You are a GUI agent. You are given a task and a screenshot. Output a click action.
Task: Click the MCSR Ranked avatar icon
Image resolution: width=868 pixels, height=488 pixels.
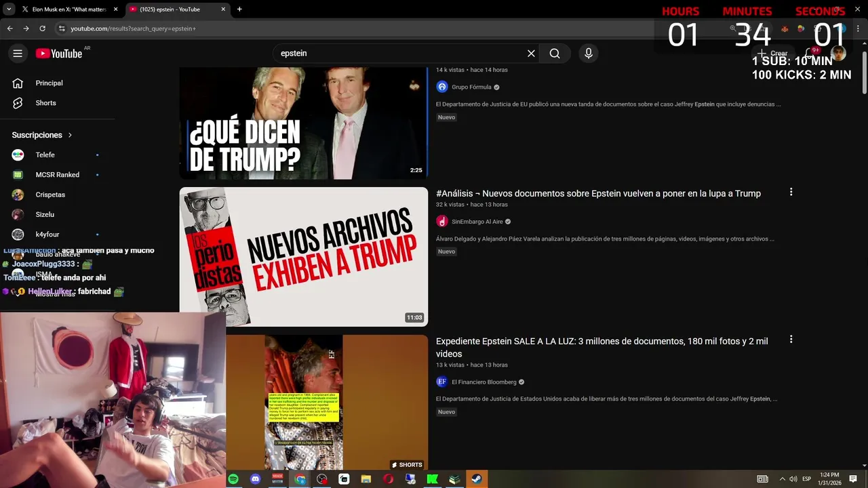coord(18,175)
